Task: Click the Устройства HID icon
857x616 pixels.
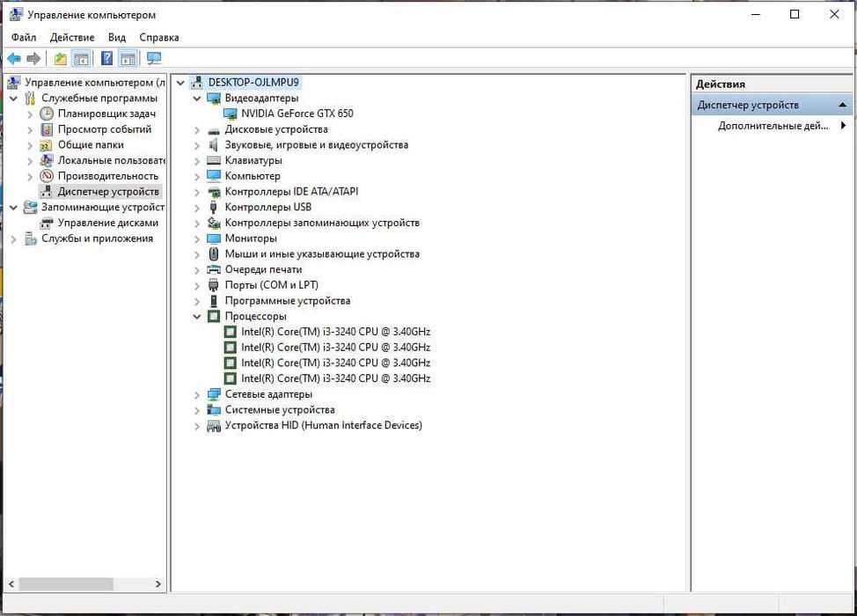Action: pos(214,426)
